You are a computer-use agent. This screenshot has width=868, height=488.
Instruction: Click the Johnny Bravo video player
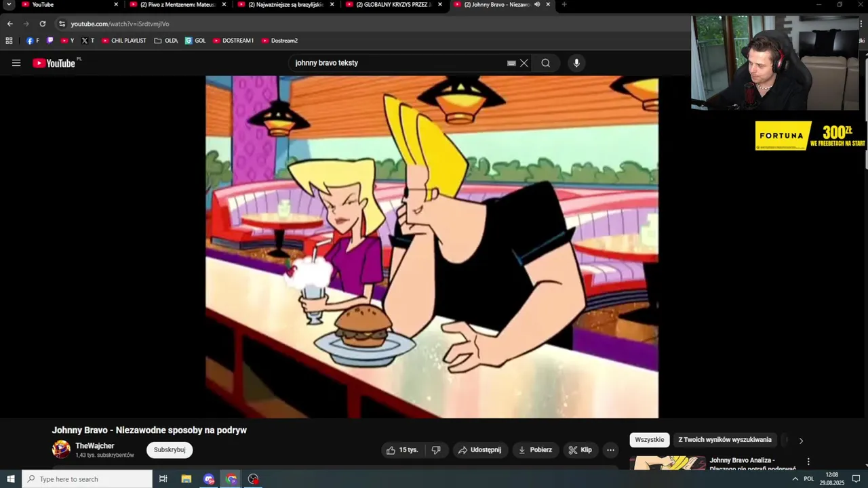click(x=432, y=247)
